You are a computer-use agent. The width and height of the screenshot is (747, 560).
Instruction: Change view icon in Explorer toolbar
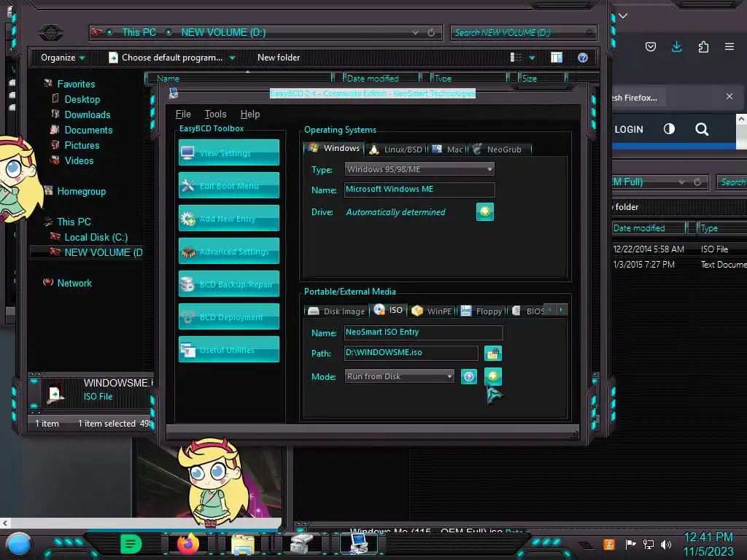[516, 58]
